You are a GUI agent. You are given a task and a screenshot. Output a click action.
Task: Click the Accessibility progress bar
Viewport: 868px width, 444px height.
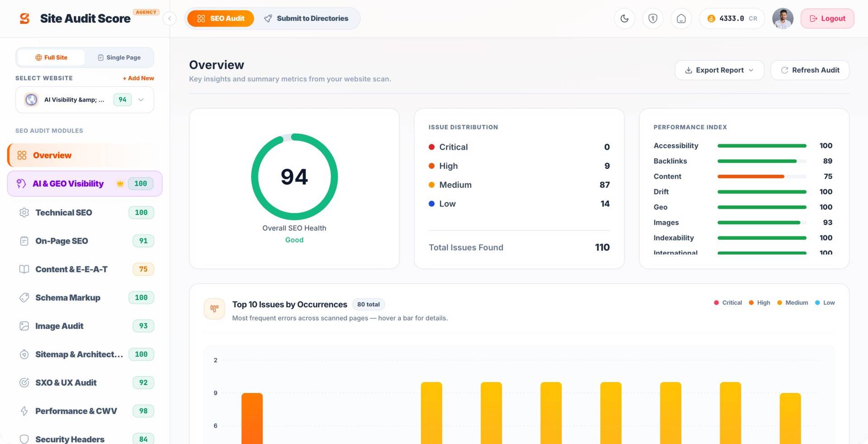pyautogui.click(x=762, y=146)
